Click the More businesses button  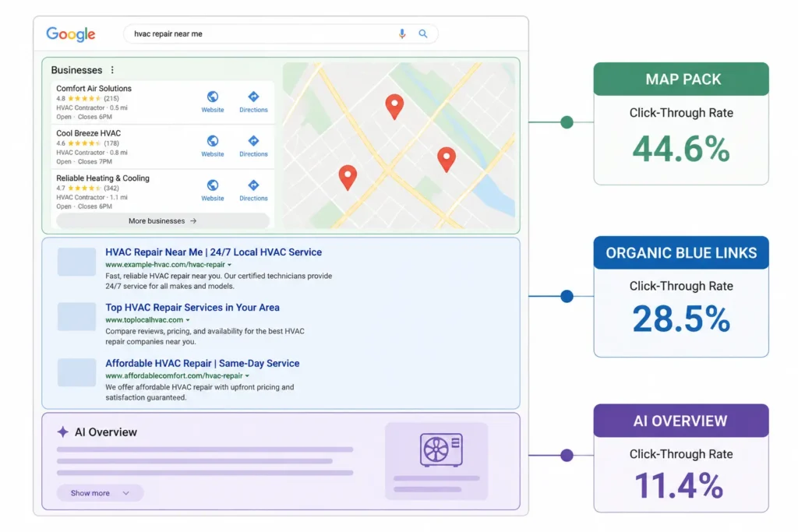coord(162,220)
